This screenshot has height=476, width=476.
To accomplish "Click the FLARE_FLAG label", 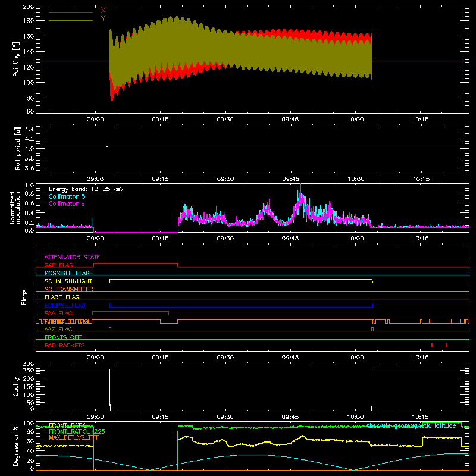I will click(62, 297).
